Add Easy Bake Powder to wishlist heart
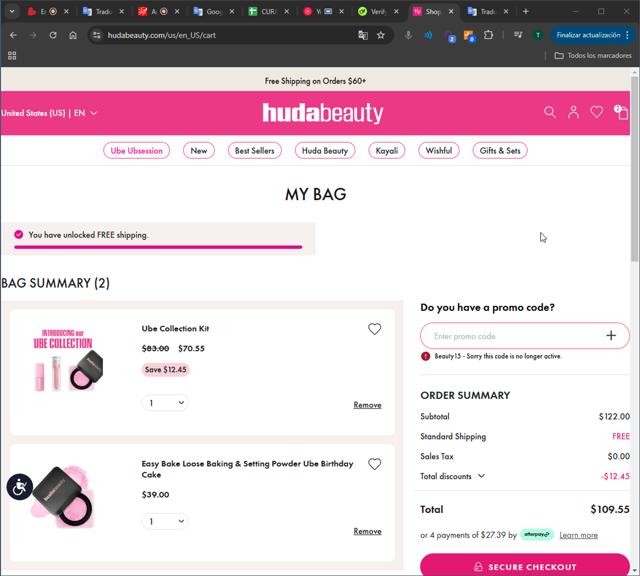Screen dimensions: 640x576 (x=374, y=464)
